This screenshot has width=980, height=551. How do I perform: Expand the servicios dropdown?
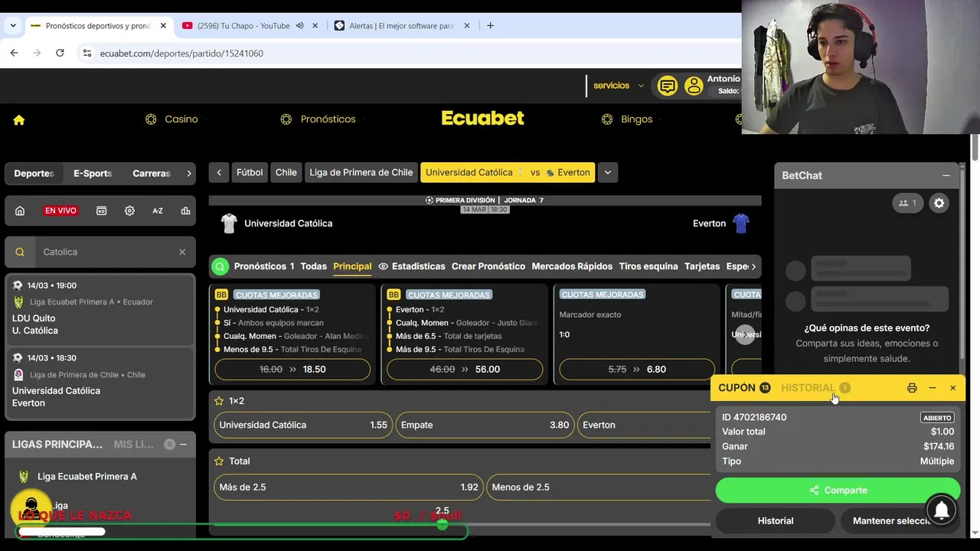[x=619, y=86]
